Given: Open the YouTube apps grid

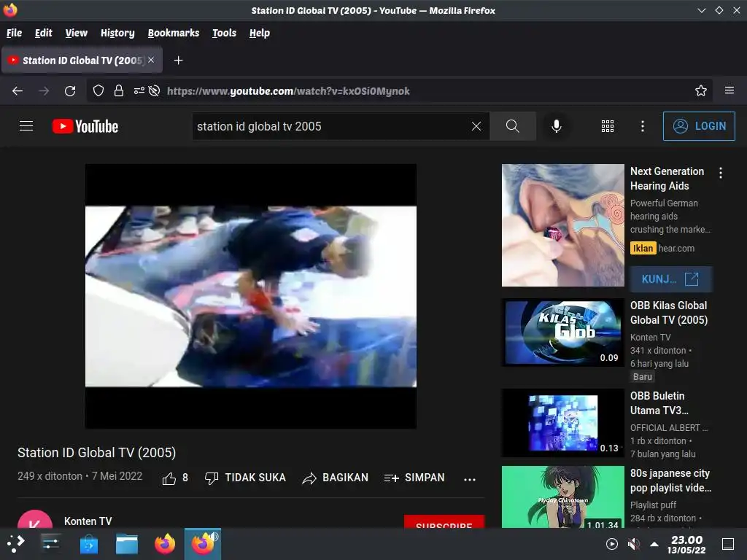Looking at the screenshot, I should click(x=608, y=126).
